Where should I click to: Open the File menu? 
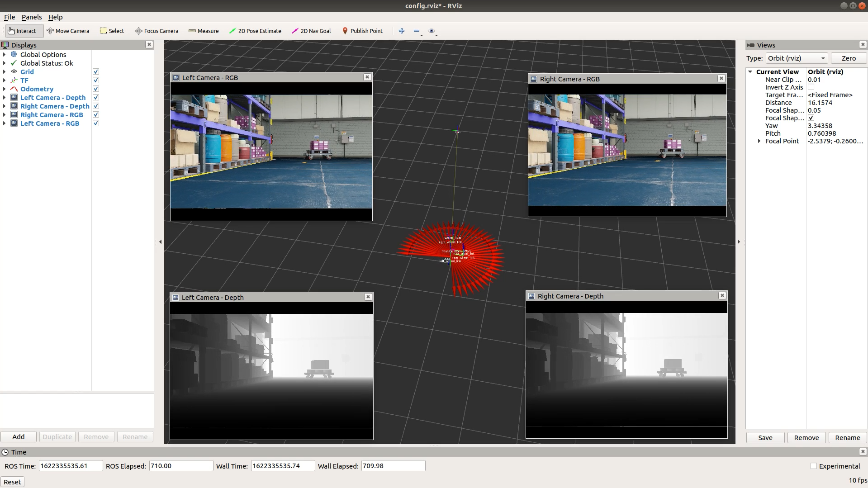[9, 17]
